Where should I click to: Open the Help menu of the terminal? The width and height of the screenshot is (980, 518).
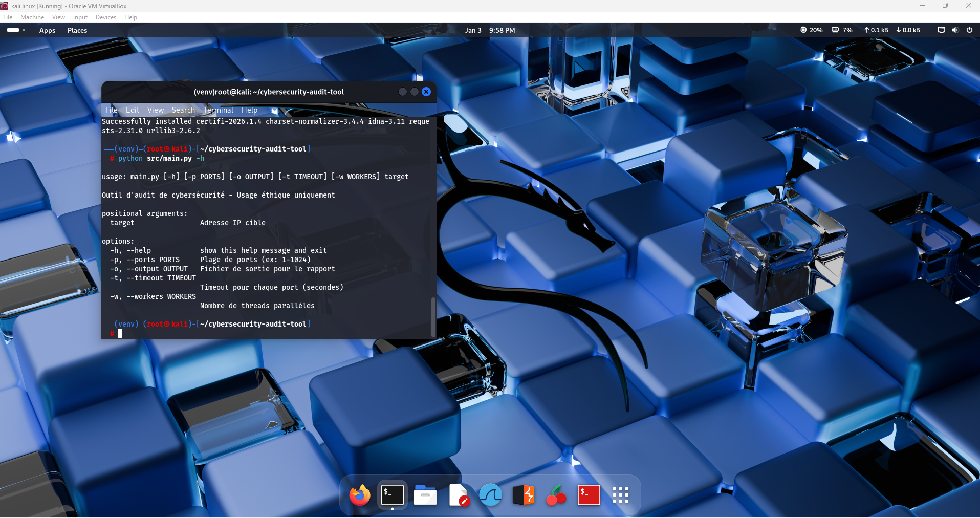(x=249, y=110)
